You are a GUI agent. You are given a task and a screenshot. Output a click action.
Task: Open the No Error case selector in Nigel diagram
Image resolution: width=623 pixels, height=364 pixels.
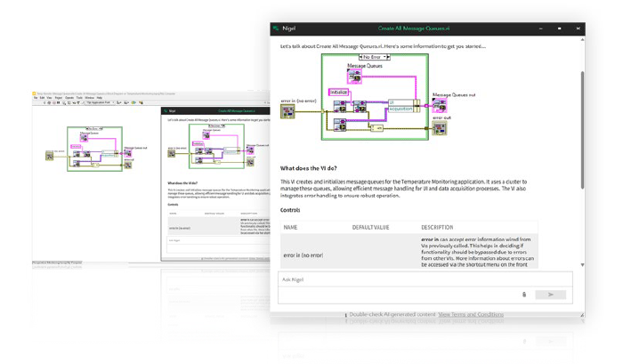[x=375, y=57]
